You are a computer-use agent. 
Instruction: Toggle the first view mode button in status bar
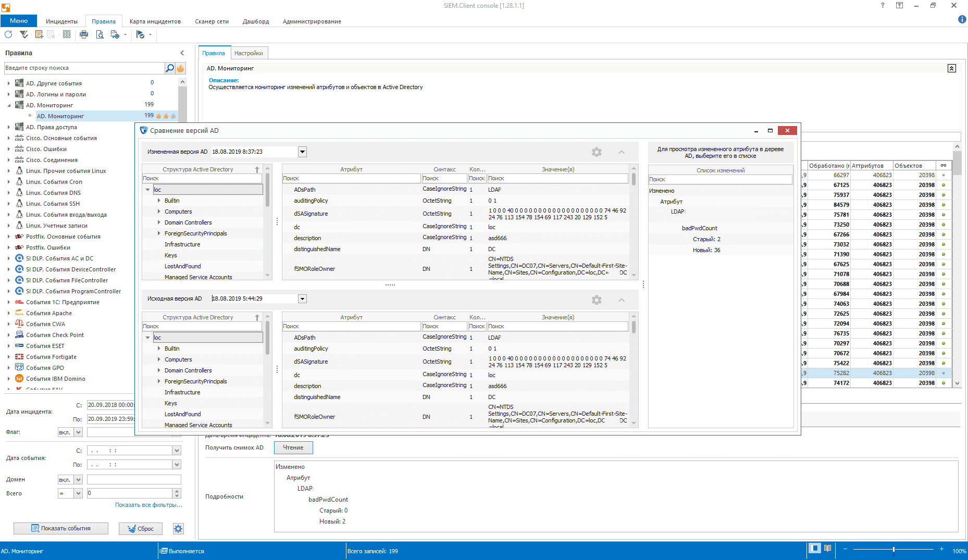coord(814,548)
